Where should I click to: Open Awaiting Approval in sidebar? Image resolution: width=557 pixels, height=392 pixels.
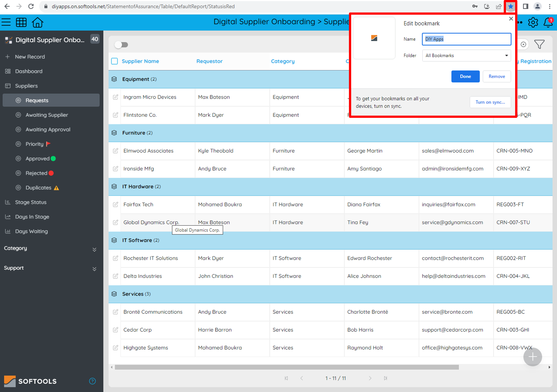tap(48, 130)
